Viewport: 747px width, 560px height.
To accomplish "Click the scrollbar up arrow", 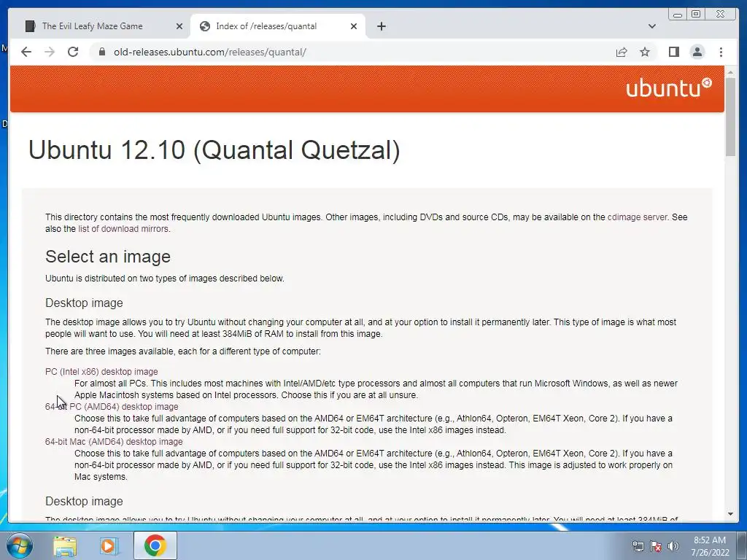I will 730,72.
